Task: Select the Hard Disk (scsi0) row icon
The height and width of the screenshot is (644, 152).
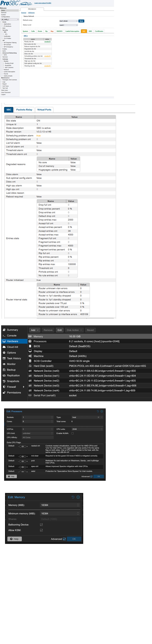Action: click(x=30, y=366)
